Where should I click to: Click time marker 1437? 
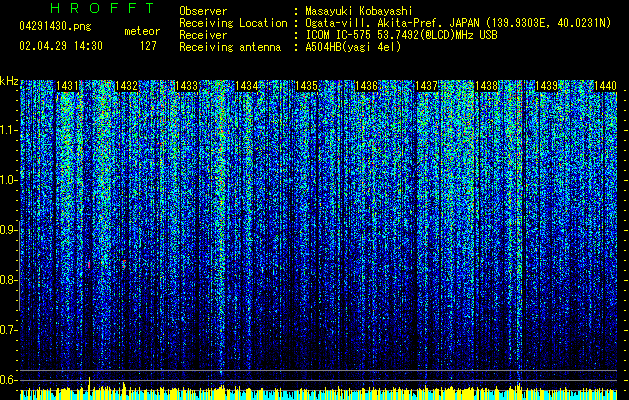coord(426,86)
